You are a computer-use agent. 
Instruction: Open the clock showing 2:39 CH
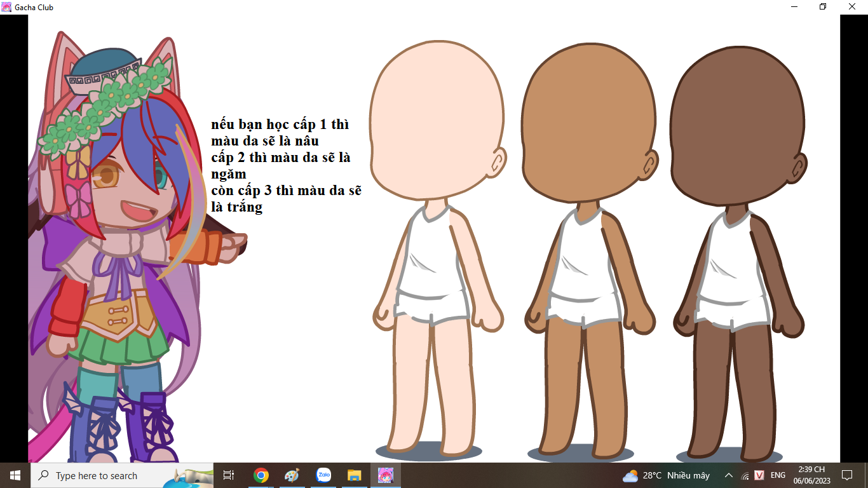811,475
